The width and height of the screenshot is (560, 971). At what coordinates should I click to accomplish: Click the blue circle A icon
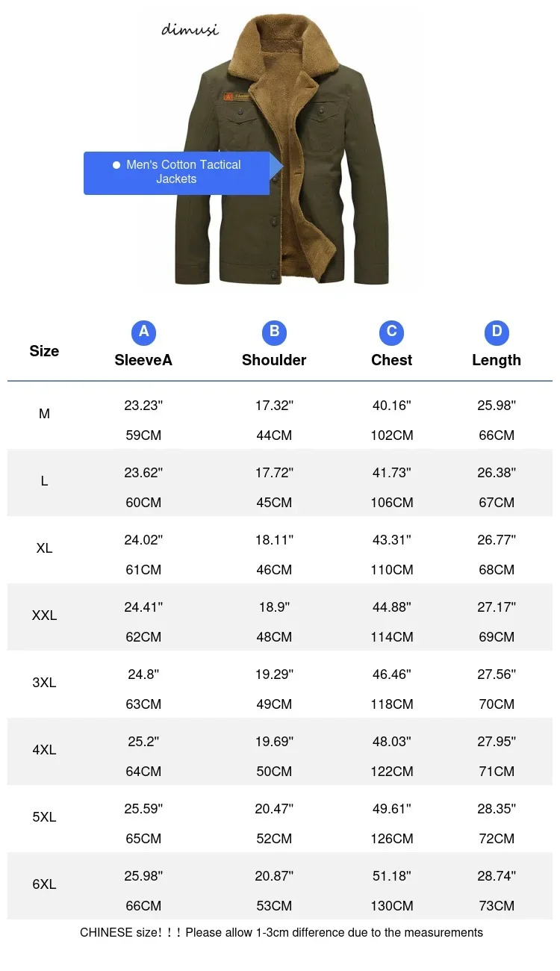[x=143, y=332]
